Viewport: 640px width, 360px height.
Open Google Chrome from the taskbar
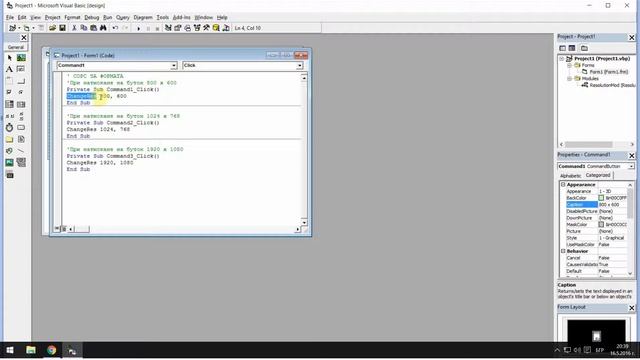[x=51, y=350]
